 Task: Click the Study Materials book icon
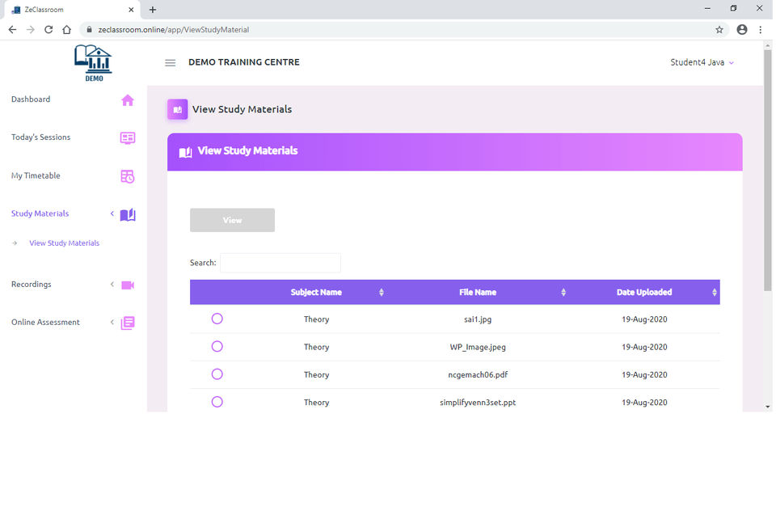click(x=128, y=215)
